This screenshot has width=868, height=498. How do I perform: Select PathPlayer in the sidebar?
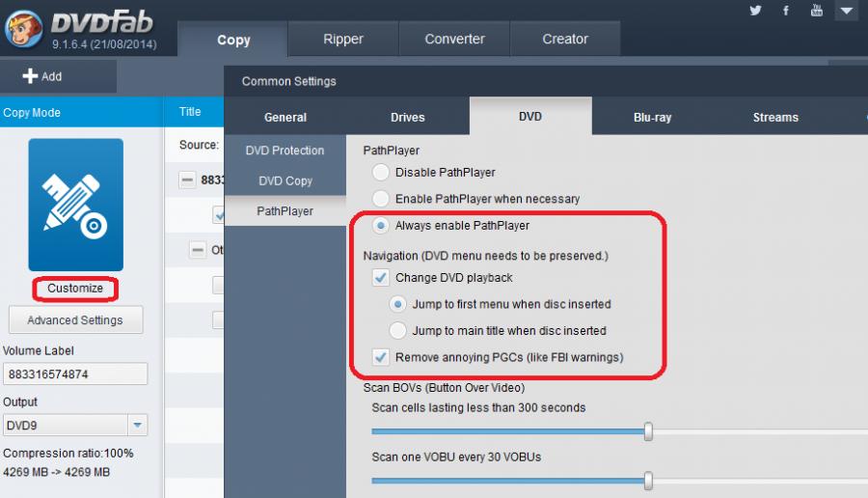[285, 211]
